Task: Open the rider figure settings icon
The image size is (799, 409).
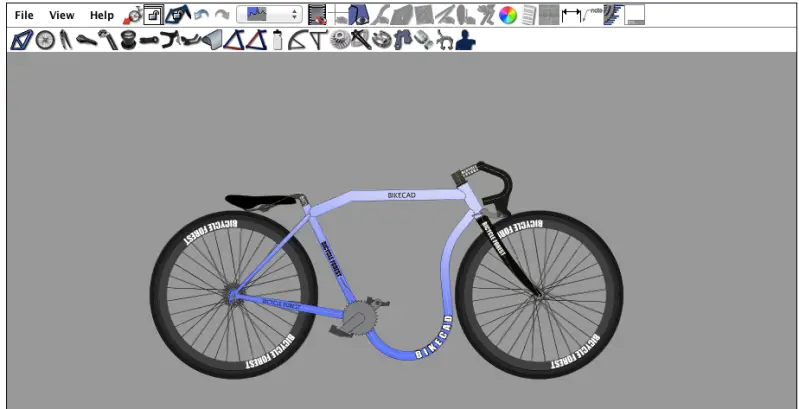Action: coord(465,40)
